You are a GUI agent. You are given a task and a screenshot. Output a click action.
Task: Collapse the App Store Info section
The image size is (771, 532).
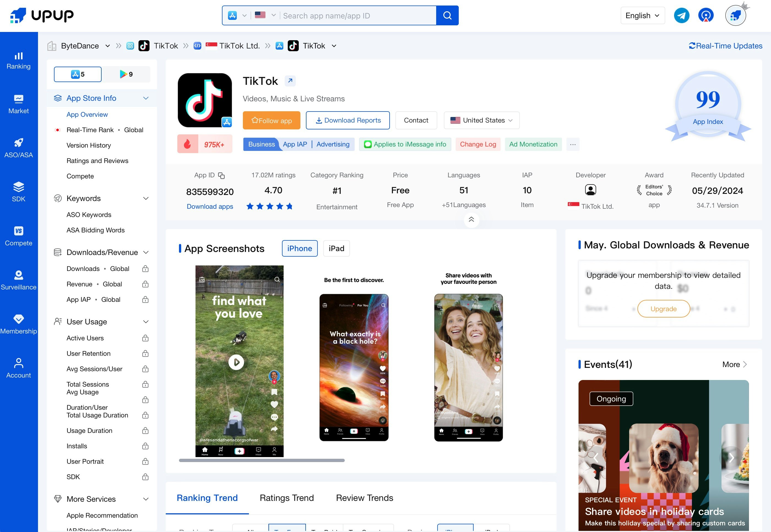(x=146, y=98)
